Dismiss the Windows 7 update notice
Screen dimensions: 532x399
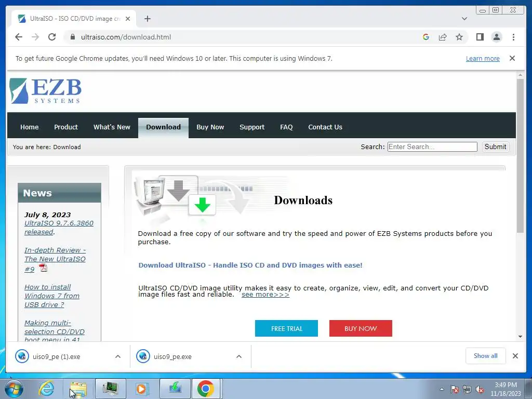tap(512, 58)
